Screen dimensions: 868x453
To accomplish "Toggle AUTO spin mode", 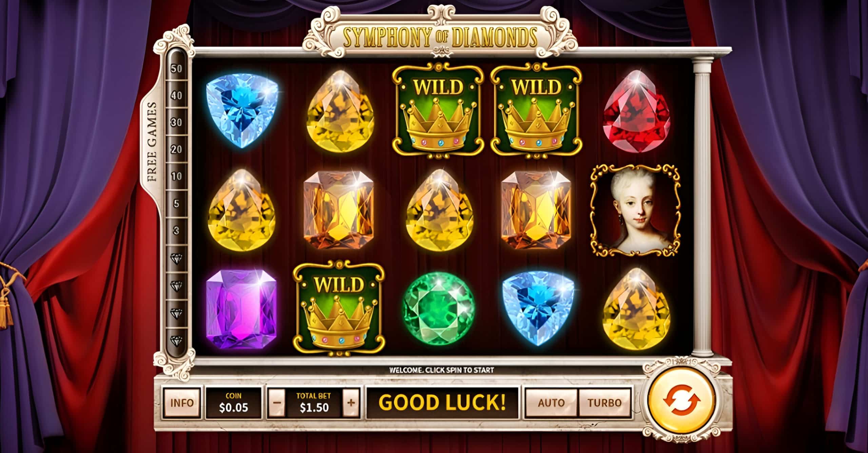I will [x=551, y=402].
